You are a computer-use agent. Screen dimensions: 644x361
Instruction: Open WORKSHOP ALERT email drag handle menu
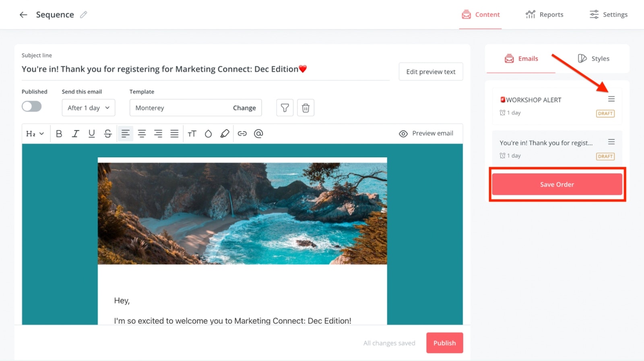[611, 99]
